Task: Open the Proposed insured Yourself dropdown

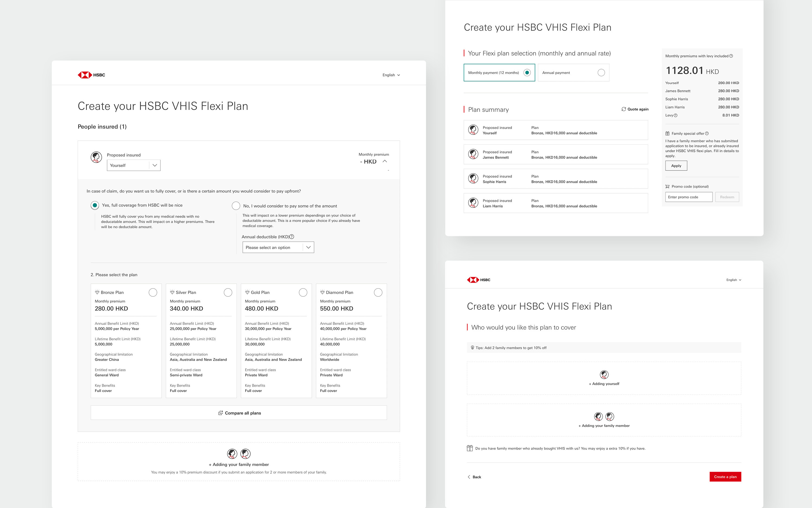Action: coord(133,165)
